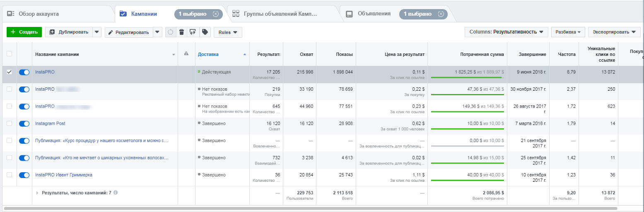This screenshot has height=212, width=644.
Task: Clear the Кампании '1 выбрано' selection with its x
Action: (x=215, y=14)
